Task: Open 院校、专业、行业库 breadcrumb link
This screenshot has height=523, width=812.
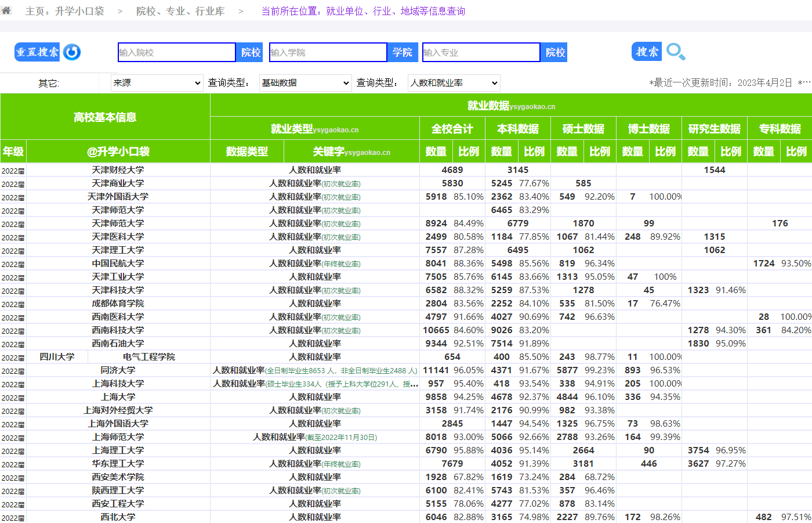Action: pyautogui.click(x=180, y=11)
